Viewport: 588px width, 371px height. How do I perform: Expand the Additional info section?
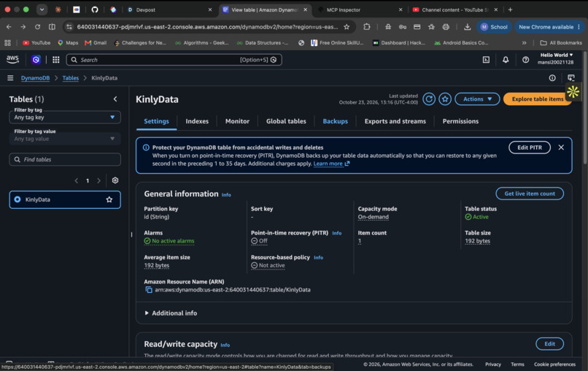pyautogui.click(x=171, y=313)
